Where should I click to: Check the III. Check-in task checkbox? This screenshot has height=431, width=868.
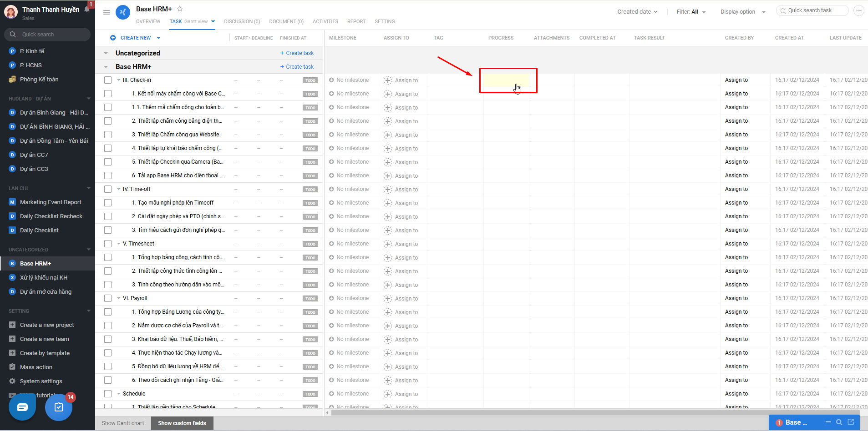(108, 80)
